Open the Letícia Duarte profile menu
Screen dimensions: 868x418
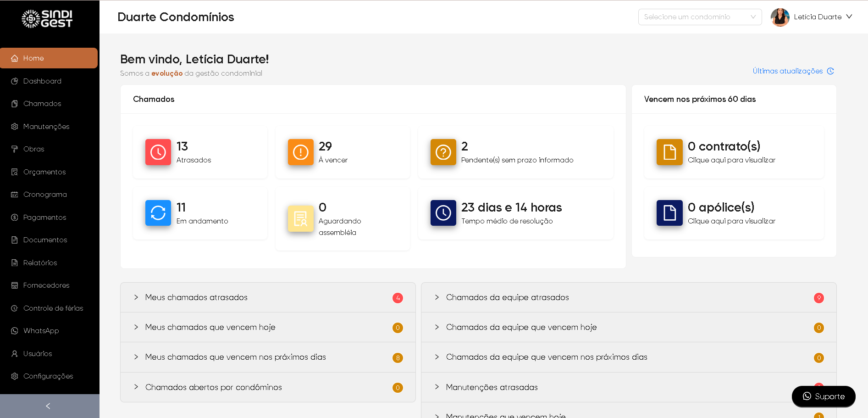click(818, 17)
